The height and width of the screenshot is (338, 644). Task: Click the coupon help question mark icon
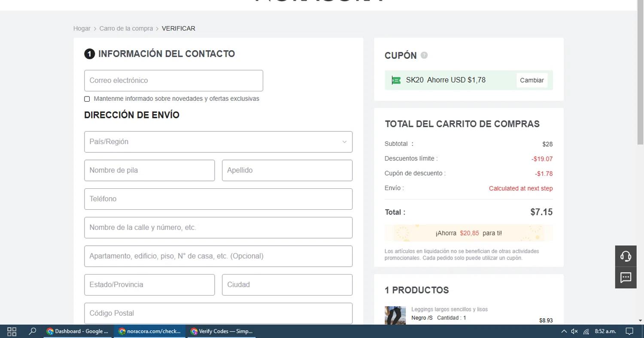pos(424,55)
